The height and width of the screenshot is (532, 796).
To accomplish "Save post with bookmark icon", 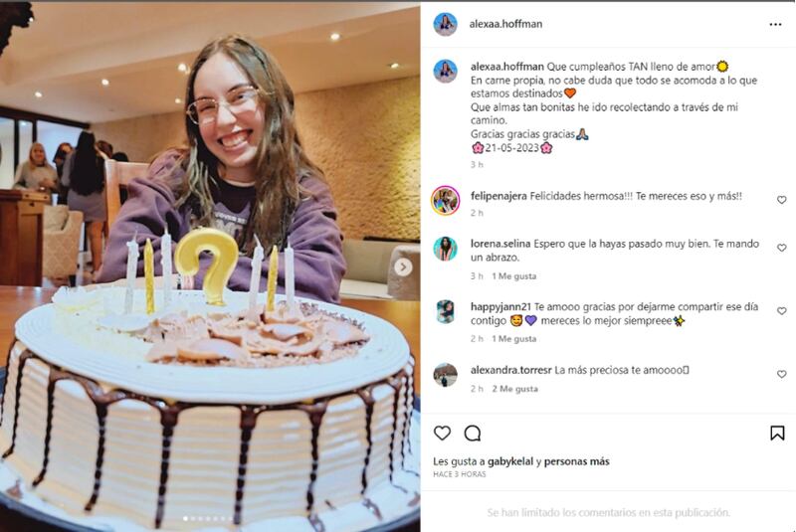I will pyautogui.click(x=777, y=433).
